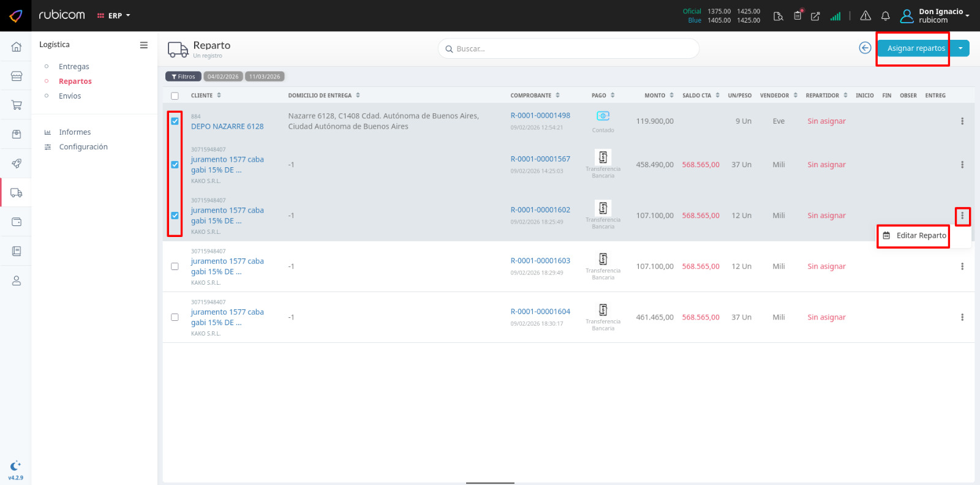Screen dimensions: 980x485
Task: Open the row menu for comprobante R-0001-00001567
Action: (x=962, y=165)
